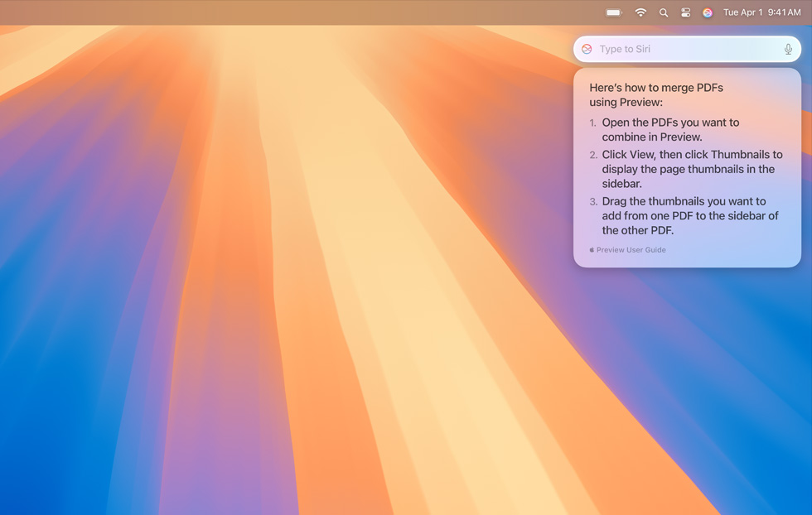Click the battery status icon
812x515 pixels.
[613, 12]
